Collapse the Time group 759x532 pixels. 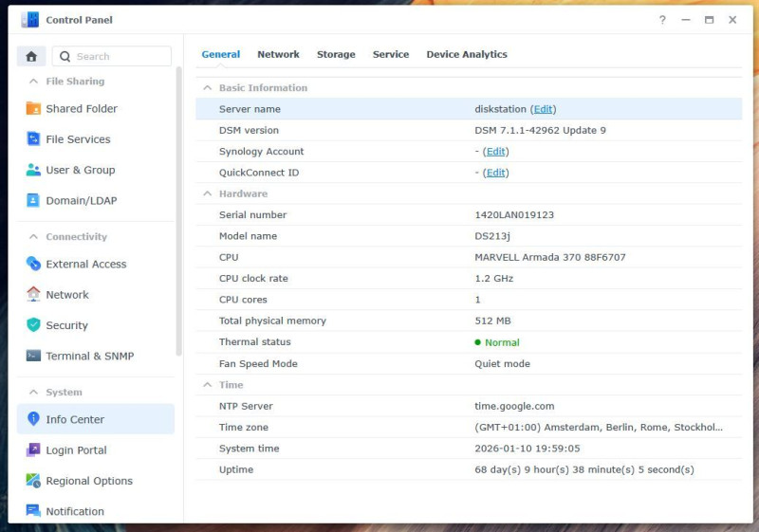tap(207, 384)
